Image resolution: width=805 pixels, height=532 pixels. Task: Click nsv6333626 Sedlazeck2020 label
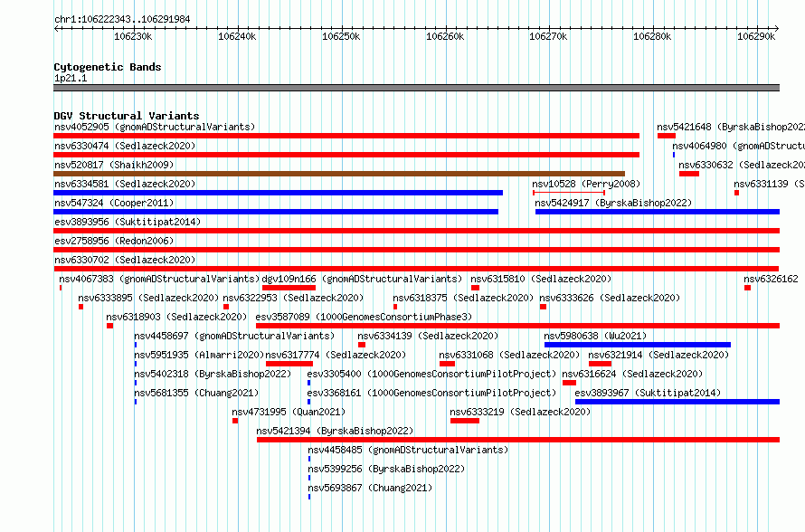click(610, 298)
